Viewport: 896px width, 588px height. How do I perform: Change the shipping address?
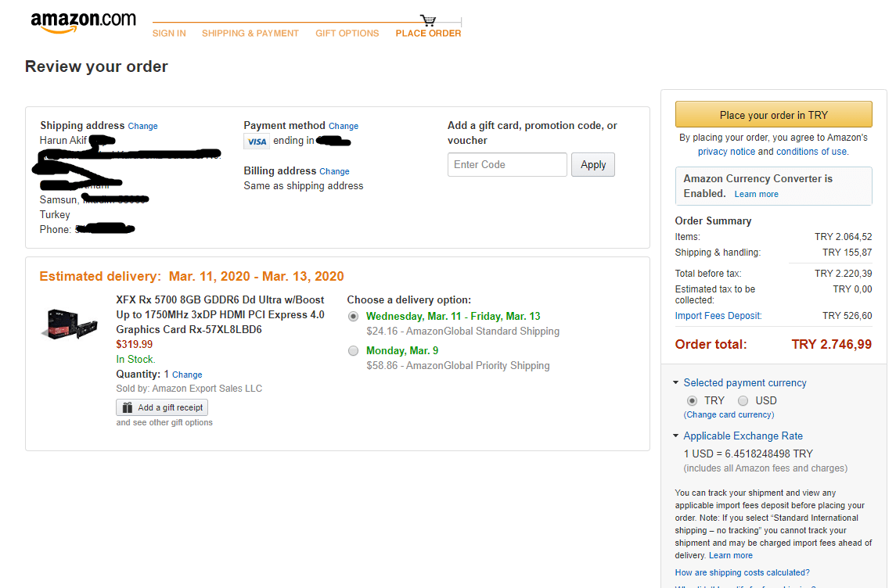[142, 126]
